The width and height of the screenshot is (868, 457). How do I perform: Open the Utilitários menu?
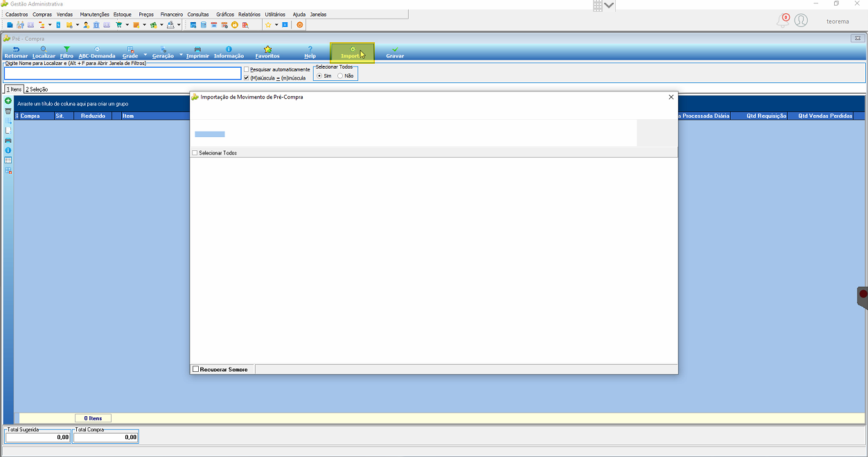[x=275, y=14]
